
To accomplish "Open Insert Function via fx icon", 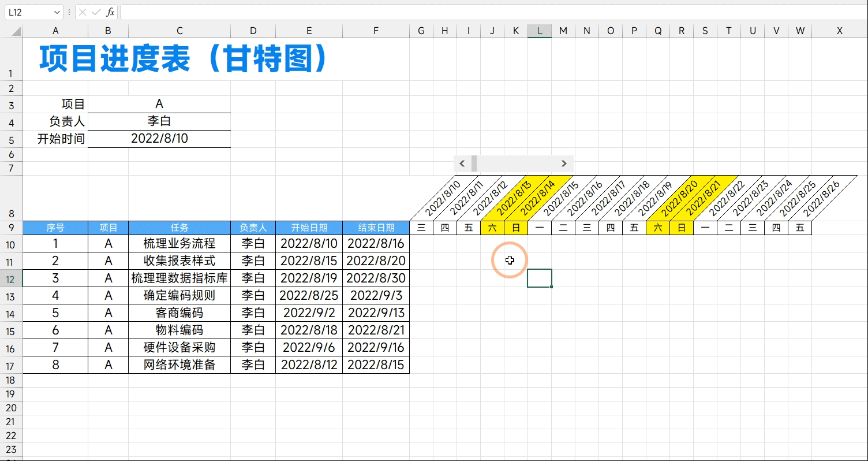I will (x=110, y=12).
